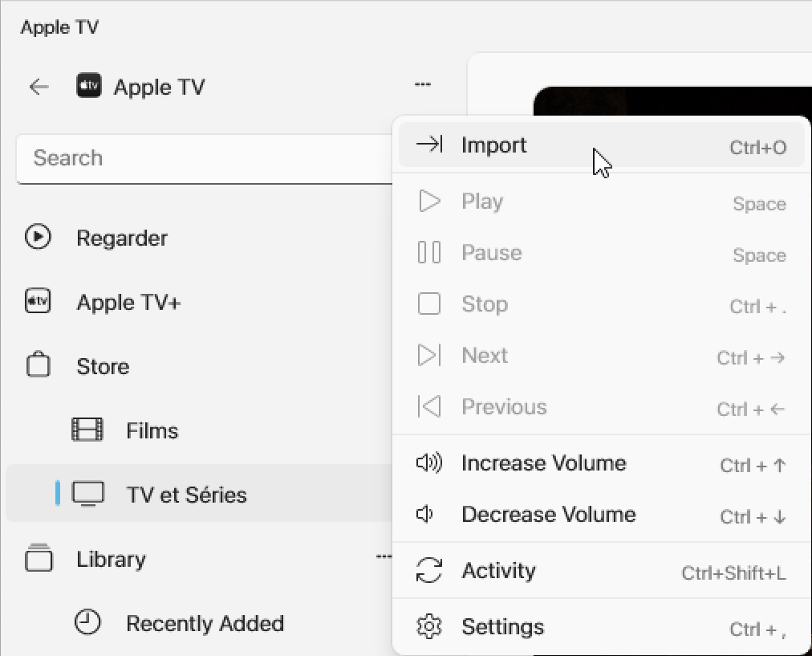Choose Stop in the menu
This screenshot has height=656, width=812.
point(601,304)
